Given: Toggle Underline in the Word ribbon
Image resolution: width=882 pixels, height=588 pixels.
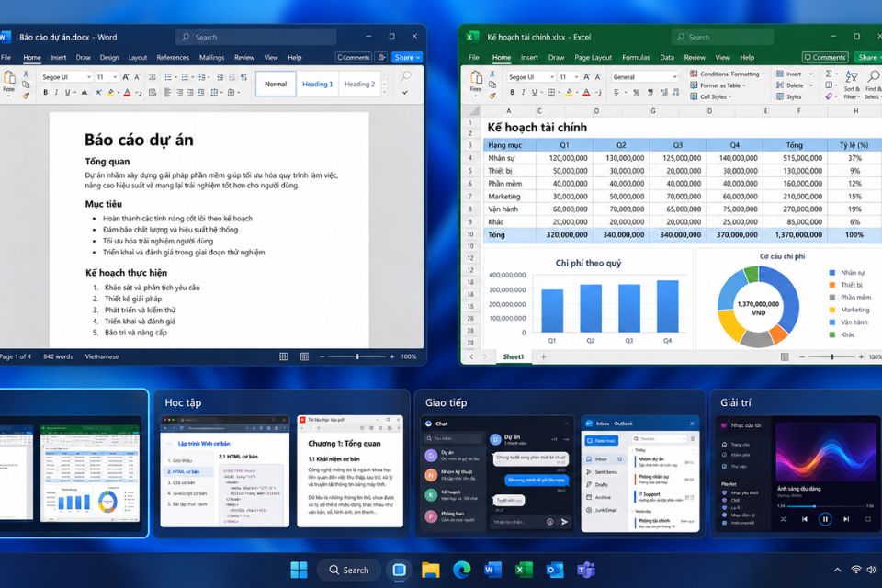Looking at the screenshot, I should coord(67,92).
